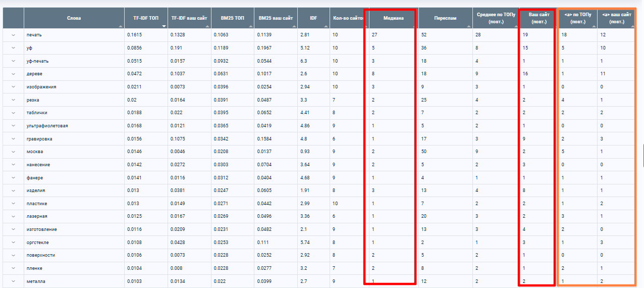Viewport: 644px width, 288px height.
Task: Click the BM25 value 0.0496
Action: [264, 216]
